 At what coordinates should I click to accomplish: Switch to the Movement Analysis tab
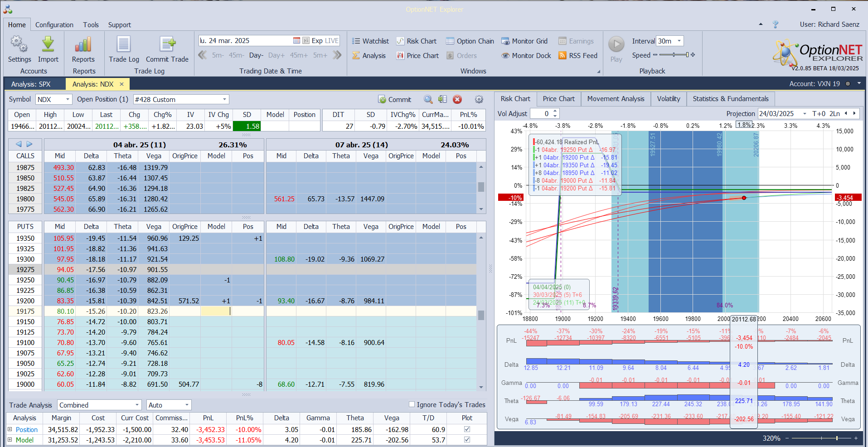click(616, 98)
